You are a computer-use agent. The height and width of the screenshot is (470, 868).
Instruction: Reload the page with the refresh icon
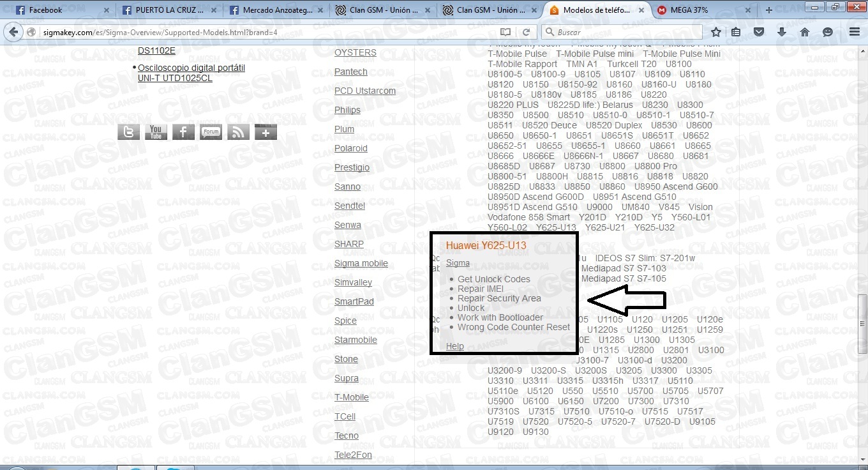(x=526, y=32)
